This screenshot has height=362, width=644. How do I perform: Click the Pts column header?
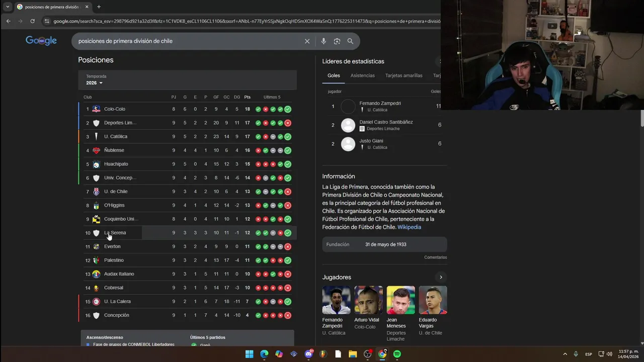[247, 97]
